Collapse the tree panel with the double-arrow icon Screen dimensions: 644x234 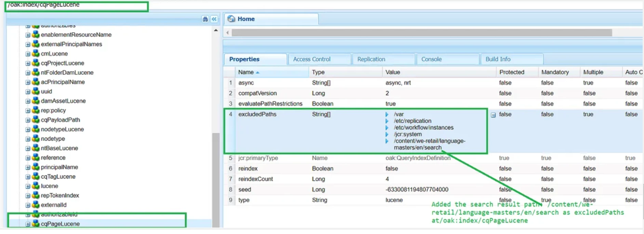(x=214, y=19)
